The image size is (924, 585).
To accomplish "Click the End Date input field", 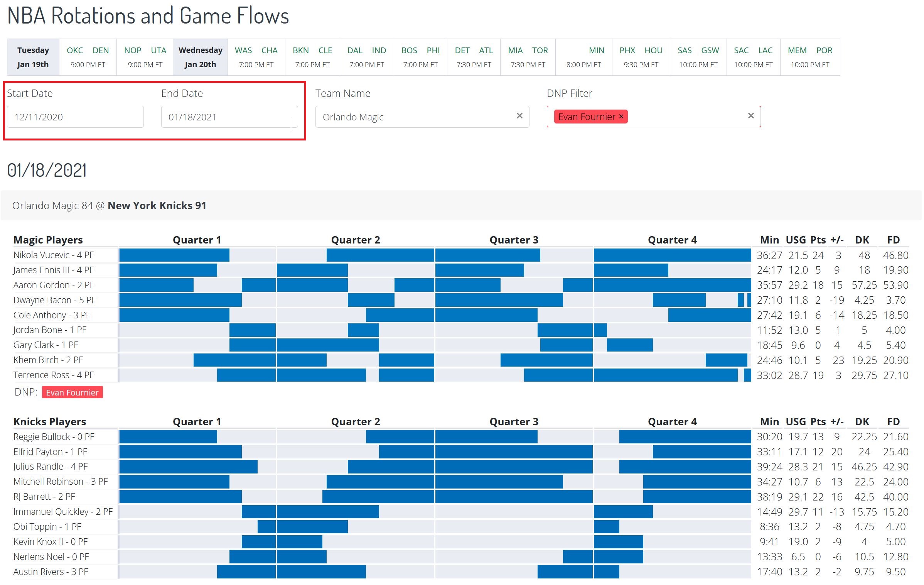I will coord(229,117).
